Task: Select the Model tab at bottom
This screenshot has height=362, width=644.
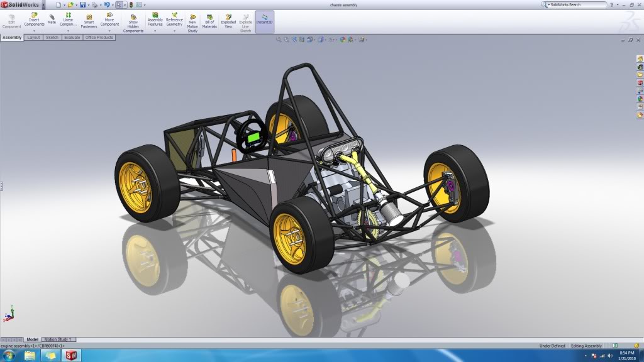Action: click(x=33, y=339)
